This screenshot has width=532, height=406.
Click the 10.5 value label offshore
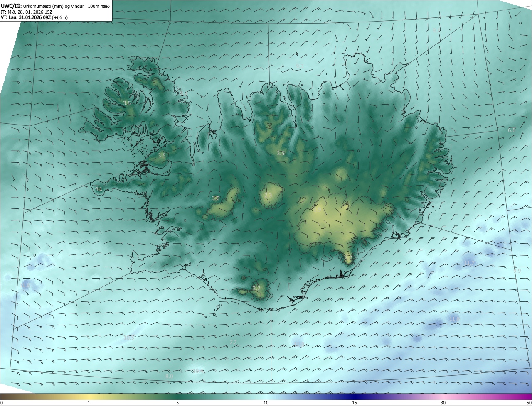pyautogui.click(x=129, y=338)
